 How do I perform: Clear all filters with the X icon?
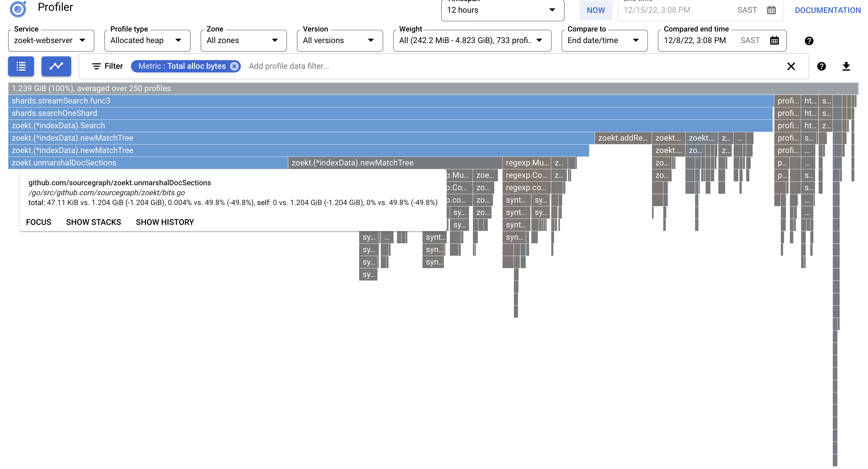[791, 66]
